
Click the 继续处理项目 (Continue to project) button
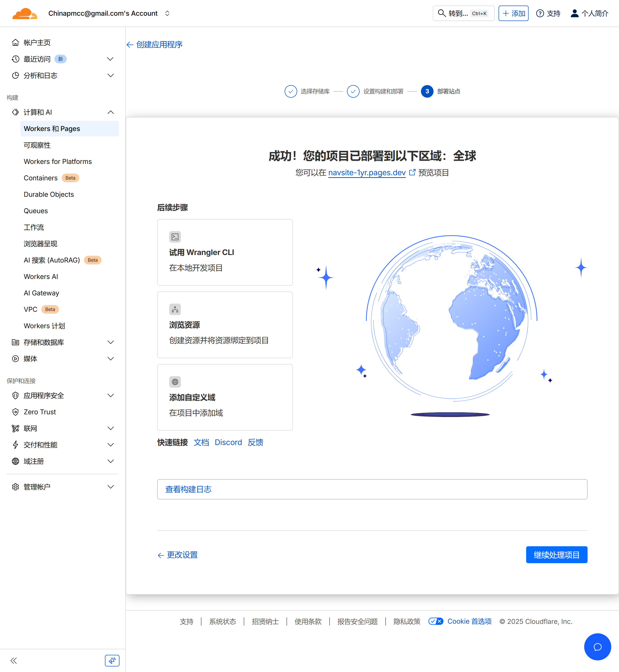[556, 555]
